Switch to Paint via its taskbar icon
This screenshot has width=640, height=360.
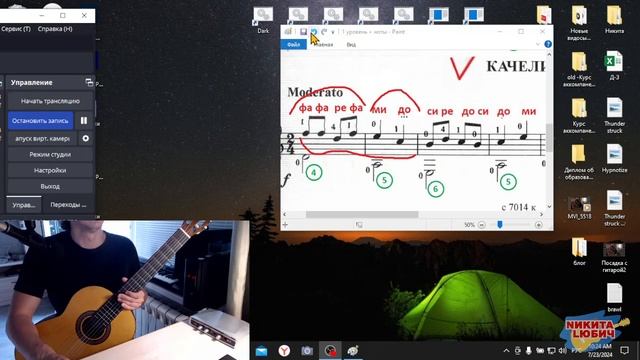pyautogui.click(x=353, y=351)
